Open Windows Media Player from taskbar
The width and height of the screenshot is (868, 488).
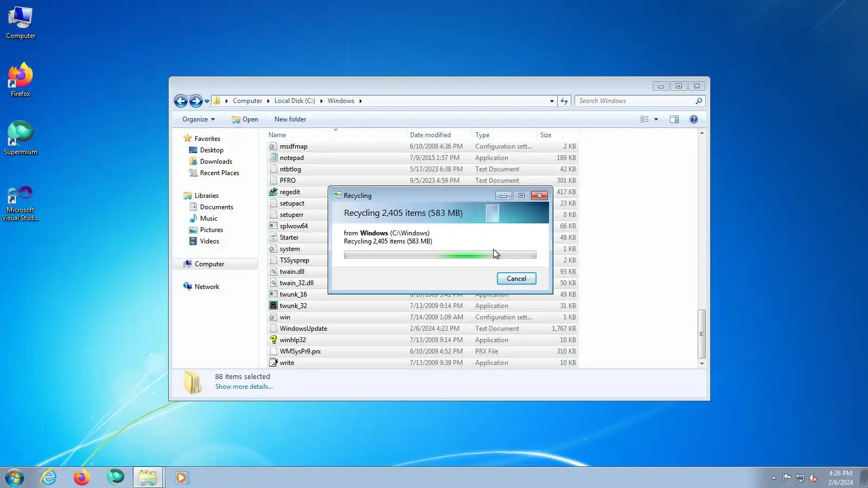181,478
